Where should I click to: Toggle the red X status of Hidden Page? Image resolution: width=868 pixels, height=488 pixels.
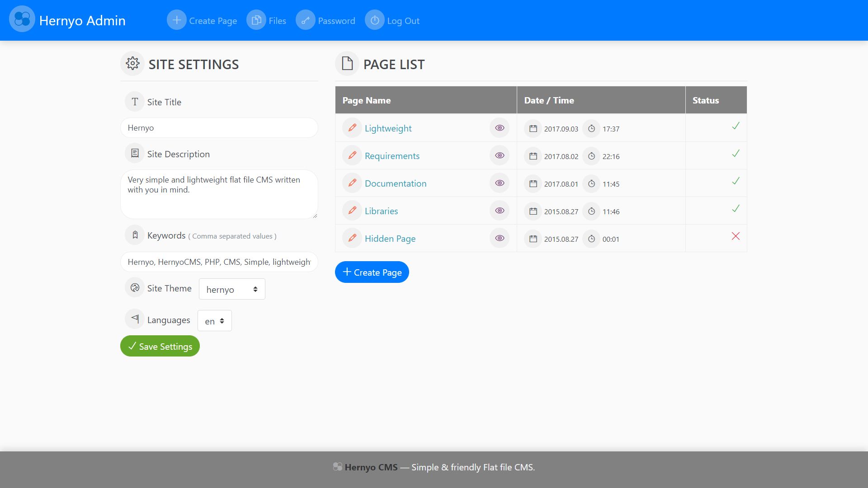click(736, 236)
